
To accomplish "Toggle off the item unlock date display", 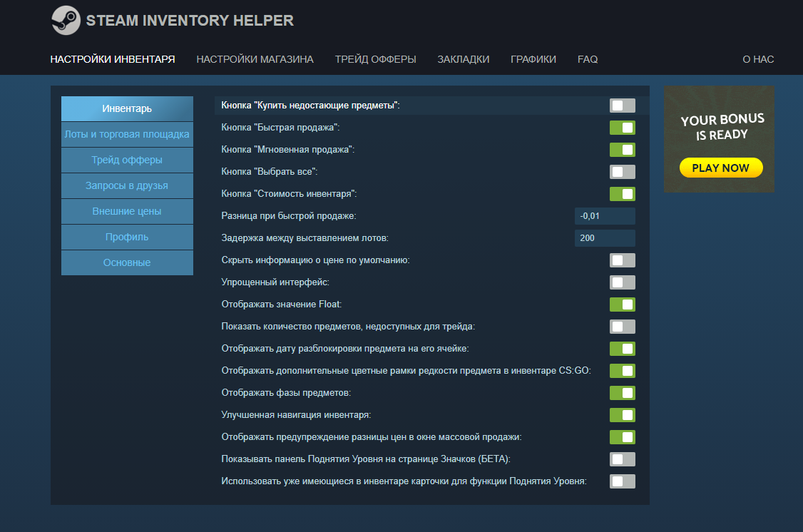I will tap(623, 349).
